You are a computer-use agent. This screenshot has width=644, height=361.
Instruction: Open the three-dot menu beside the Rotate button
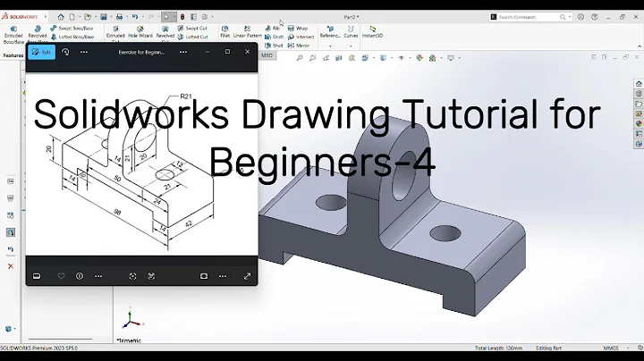pos(84,52)
